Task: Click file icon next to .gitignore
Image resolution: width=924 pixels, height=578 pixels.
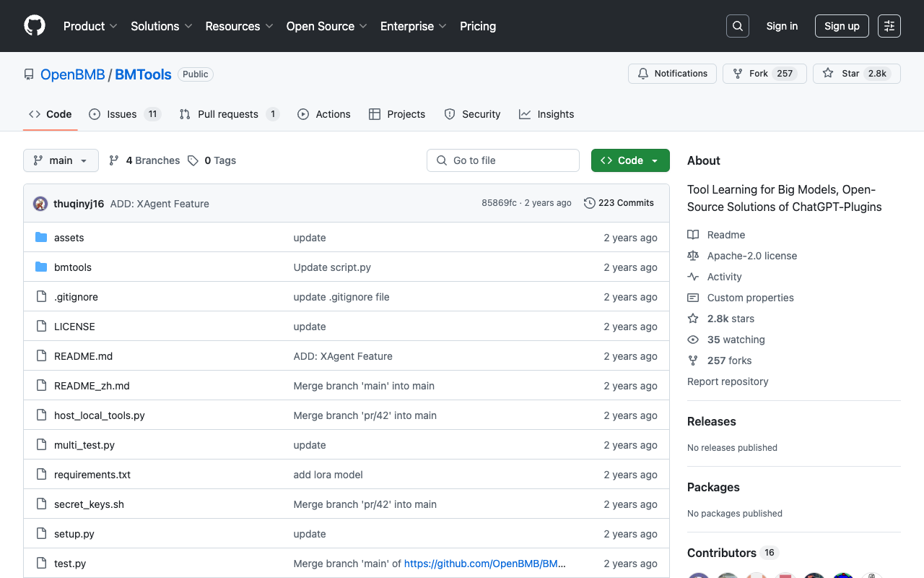Action: 41,297
